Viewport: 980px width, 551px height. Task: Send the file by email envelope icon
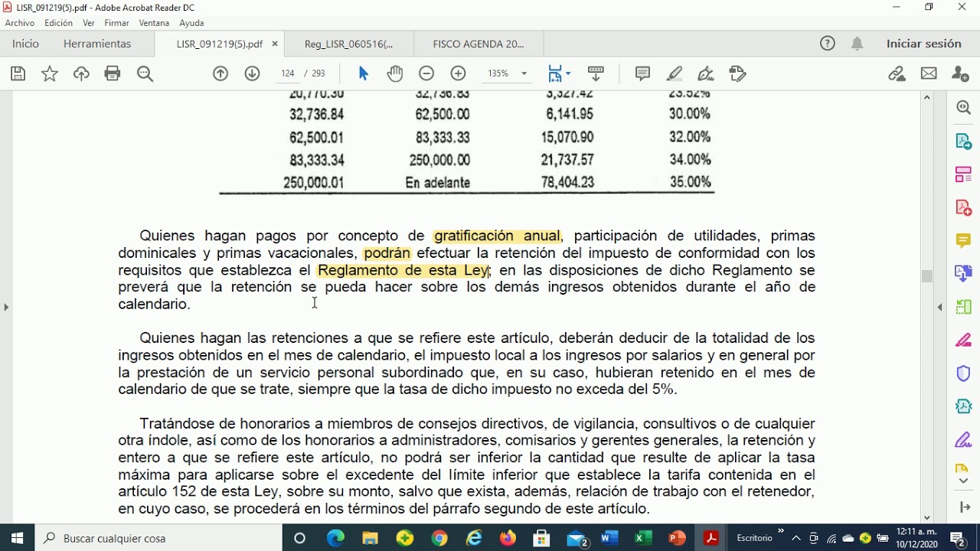[x=929, y=73]
